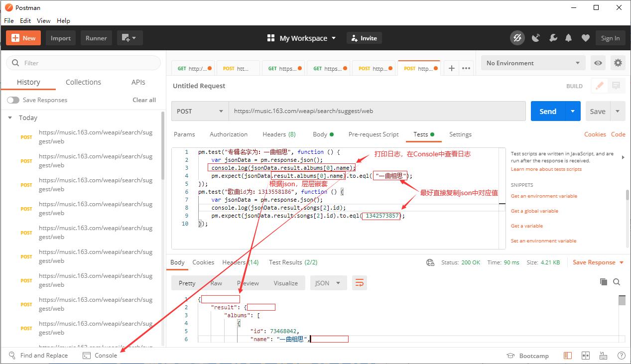Click the Save button

tap(598, 112)
